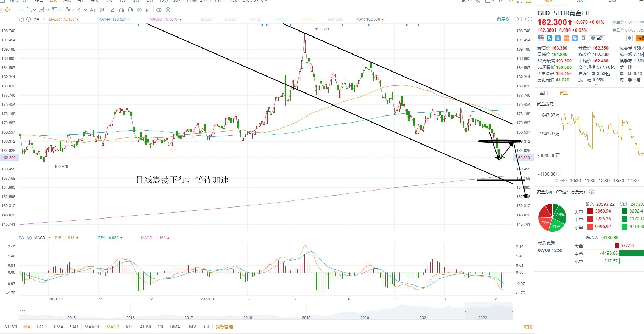Enable DMA indicator
Image resolution: width=644 pixels, height=334 pixels.
(x=175, y=327)
